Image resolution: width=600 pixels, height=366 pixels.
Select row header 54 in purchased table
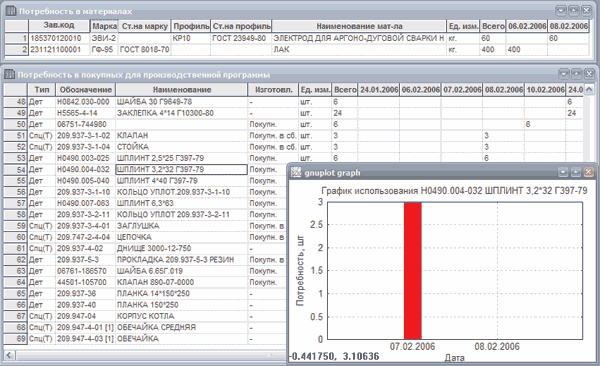(15, 169)
